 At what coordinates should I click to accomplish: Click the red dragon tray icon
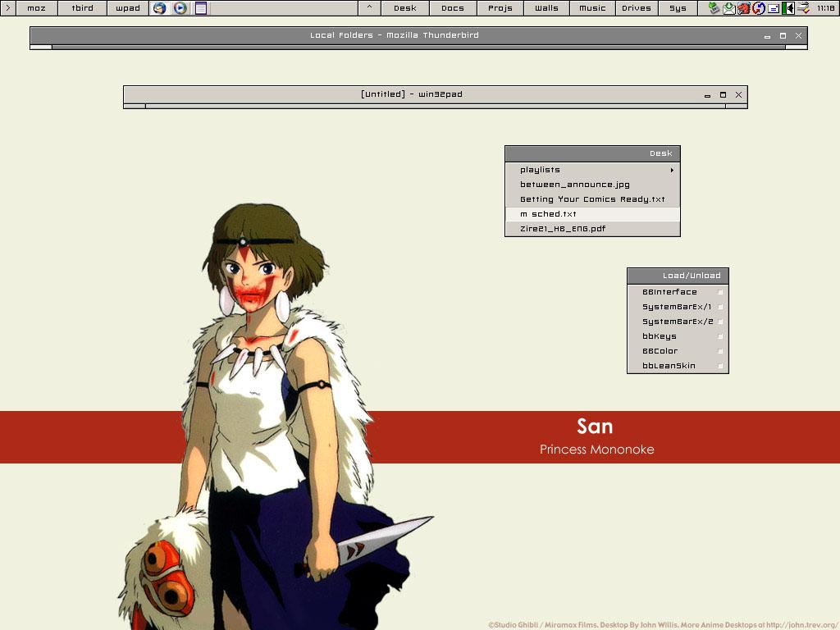click(x=743, y=8)
